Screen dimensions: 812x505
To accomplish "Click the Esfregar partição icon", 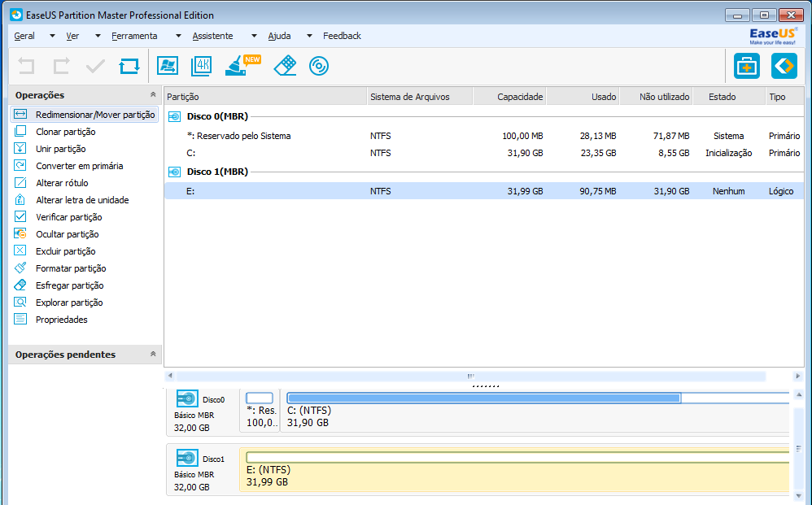I will pos(20,285).
